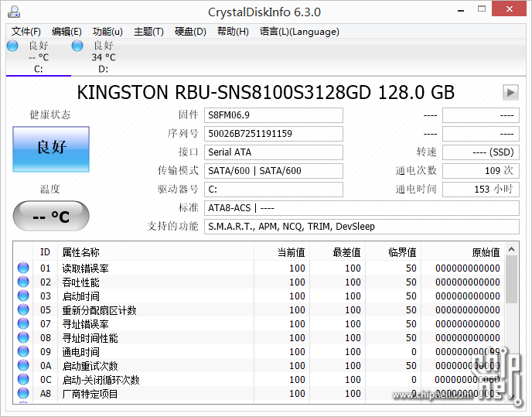532x417 pixels.
Task: Click the rotation rate field ---- (SSD)
Action: pyautogui.click(x=481, y=152)
